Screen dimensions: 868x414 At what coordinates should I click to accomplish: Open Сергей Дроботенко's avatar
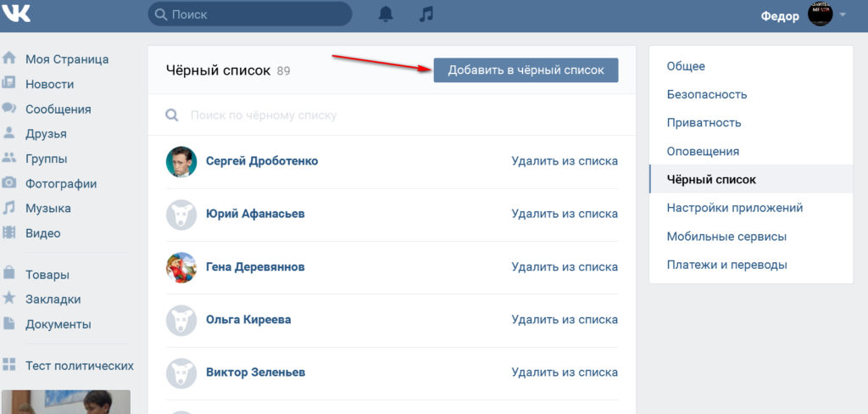[181, 162]
